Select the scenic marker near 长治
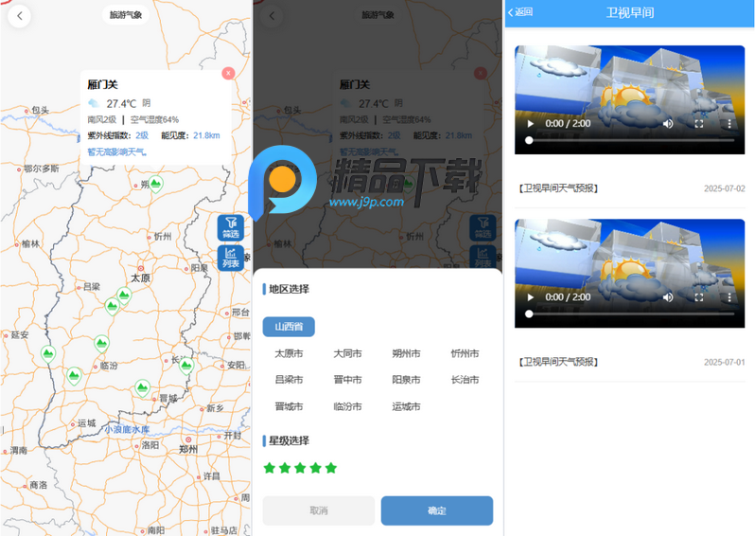 [186, 366]
